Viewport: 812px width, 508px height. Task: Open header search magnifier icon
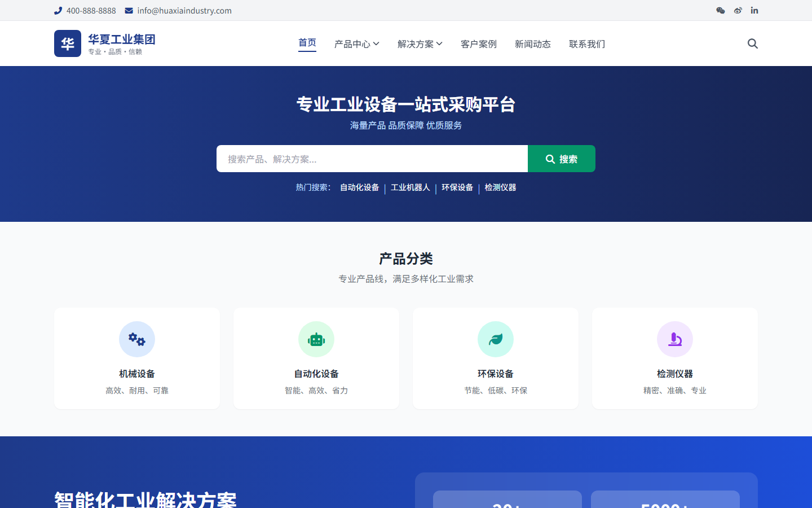[753, 43]
